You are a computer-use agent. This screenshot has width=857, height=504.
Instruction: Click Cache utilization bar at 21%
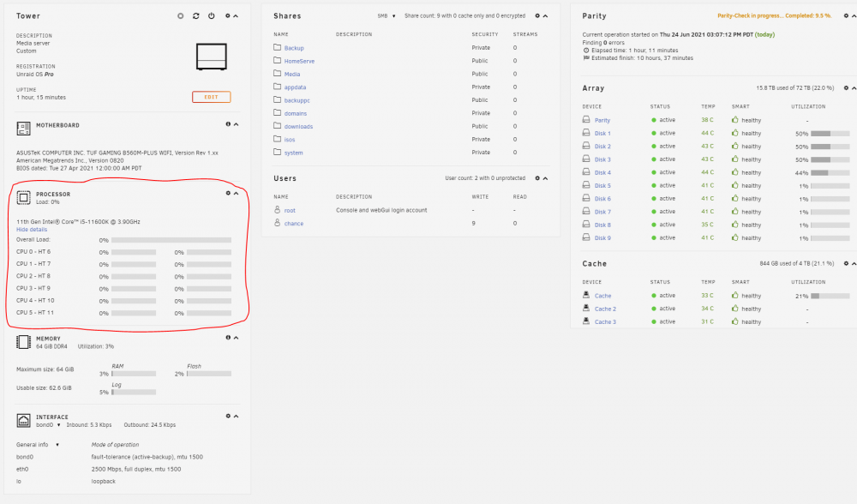coord(830,296)
